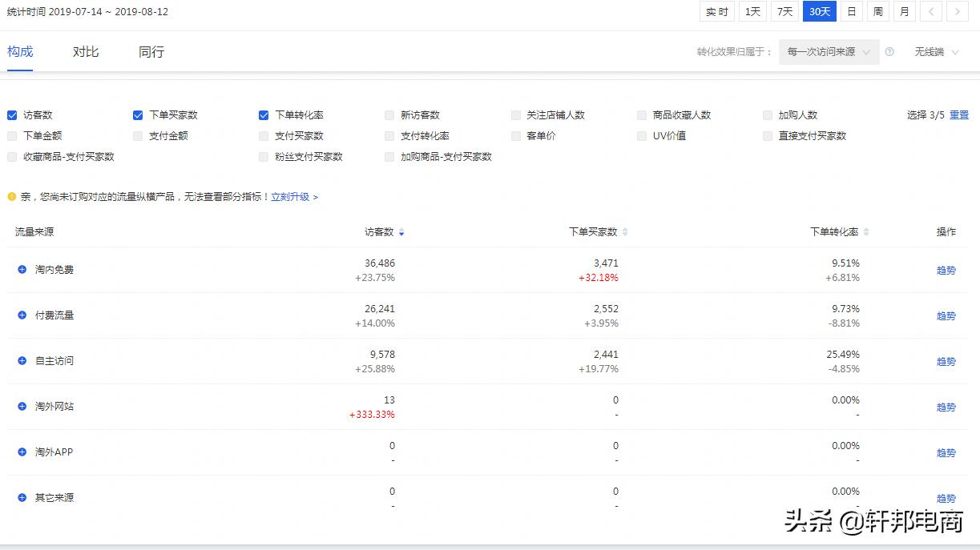980x550 pixels.
Task: Sort table by the 下单买家数 column arrows
Action: (x=625, y=231)
